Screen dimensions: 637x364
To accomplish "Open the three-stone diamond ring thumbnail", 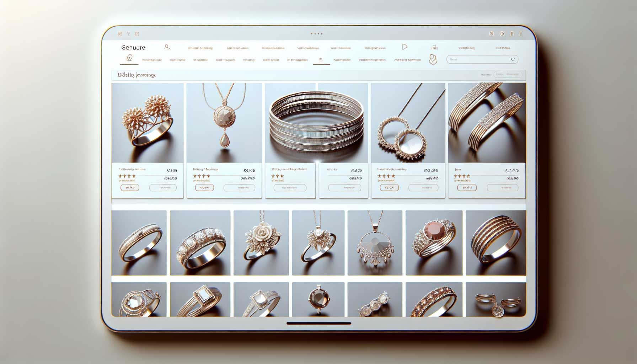I will click(375, 299).
